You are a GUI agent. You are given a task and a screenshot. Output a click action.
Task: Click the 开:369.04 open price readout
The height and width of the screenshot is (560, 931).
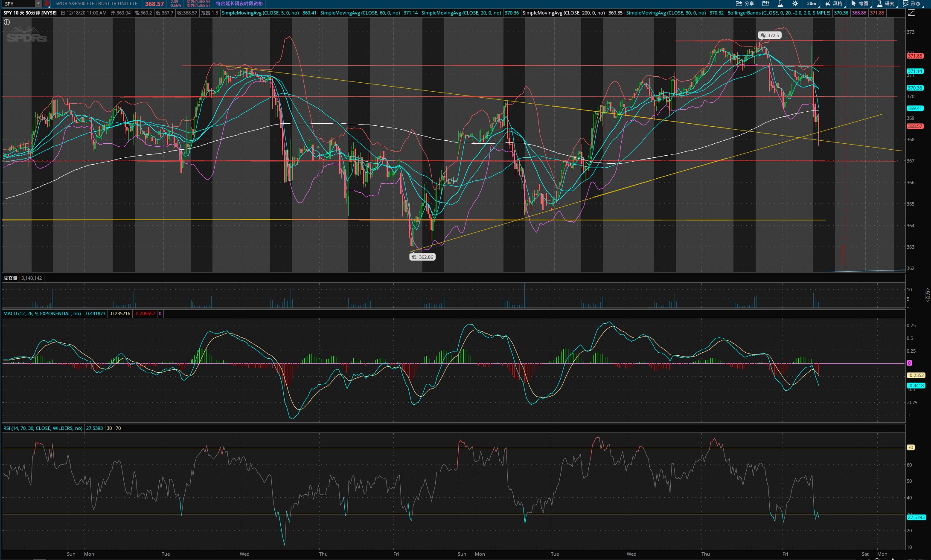tap(120, 13)
